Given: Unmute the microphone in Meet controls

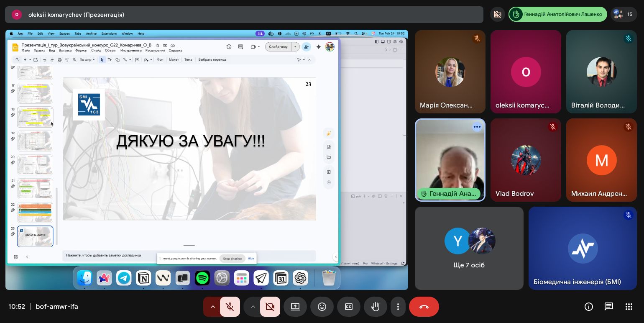Looking at the screenshot, I should pyautogui.click(x=230, y=307).
